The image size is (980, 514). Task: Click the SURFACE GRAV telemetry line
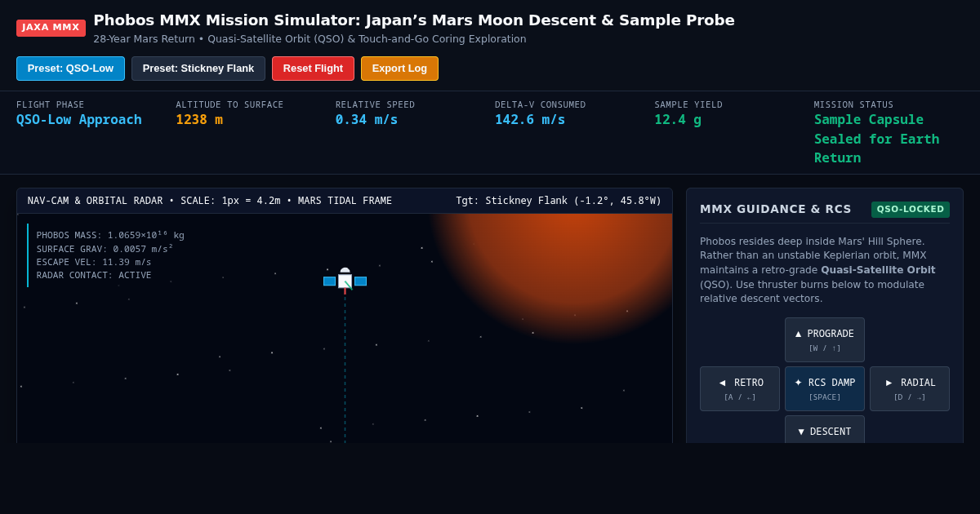click(105, 249)
